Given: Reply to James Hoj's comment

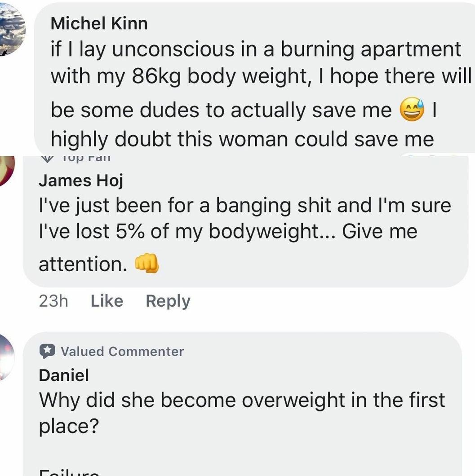Looking at the screenshot, I should (168, 301).
